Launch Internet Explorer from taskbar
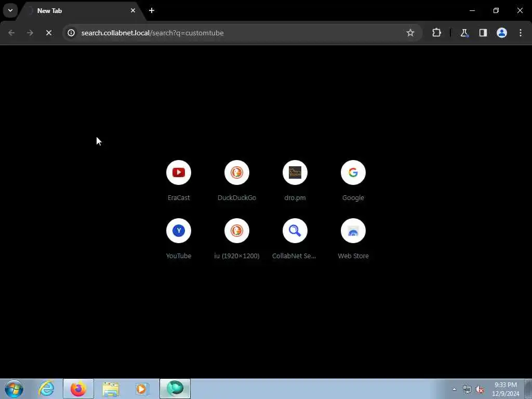Viewport: 532px width, 399px height. click(46, 389)
